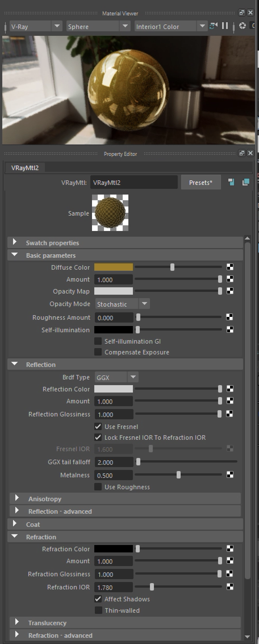Click map button next to Refraction IOR
259x644 pixels.
(x=230, y=587)
